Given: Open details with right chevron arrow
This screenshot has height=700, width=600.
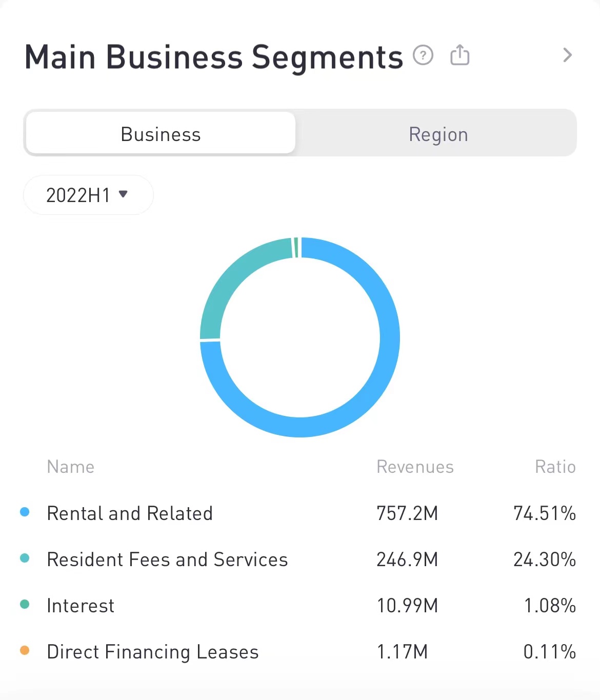Looking at the screenshot, I should (567, 55).
